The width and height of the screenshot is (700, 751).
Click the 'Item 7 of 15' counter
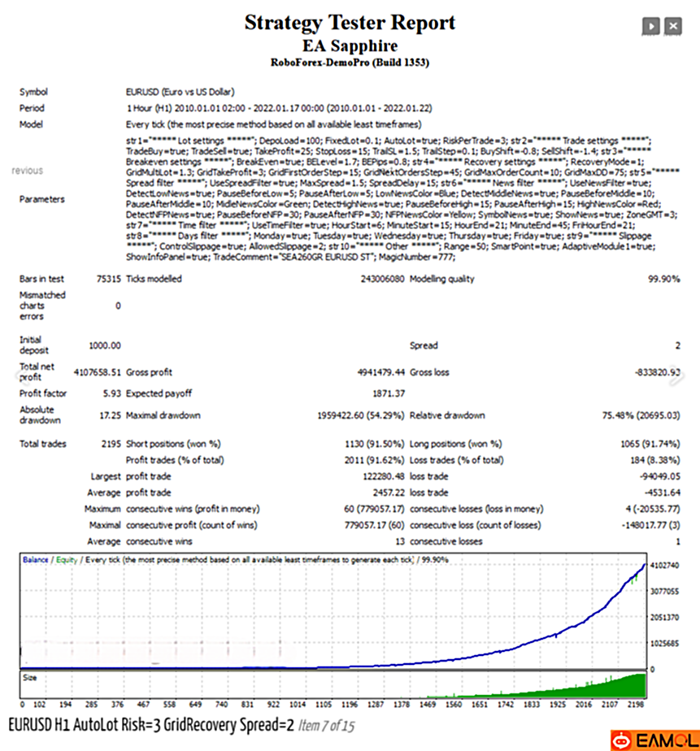[326, 727]
